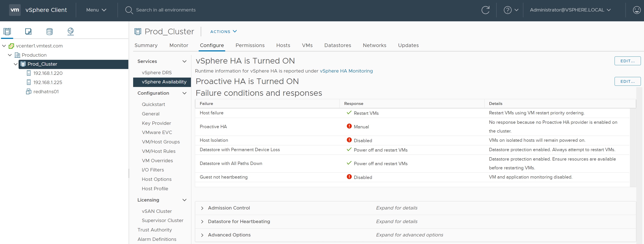Image resolution: width=644 pixels, height=244 pixels.
Task: Click the green check icon for Host failure
Action: pyautogui.click(x=349, y=113)
